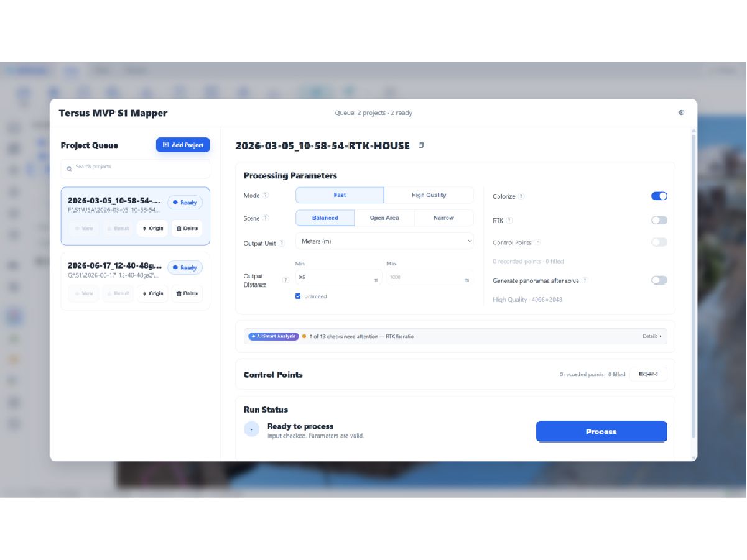Viewport: 747px width, 560px height.
Task: Open the Output Unit dropdown showing Meters (m)
Action: pyautogui.click(x=384, y=241)
